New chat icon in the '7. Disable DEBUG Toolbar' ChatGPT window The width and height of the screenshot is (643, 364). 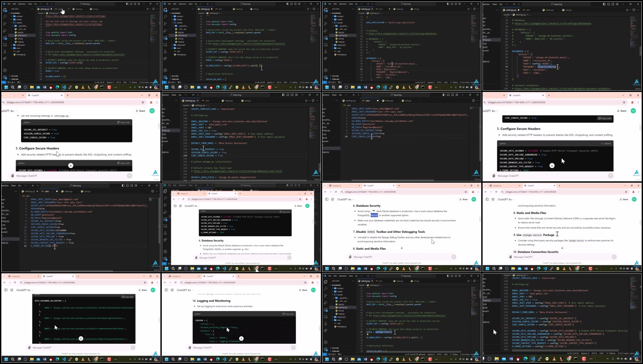click(333, 199)
